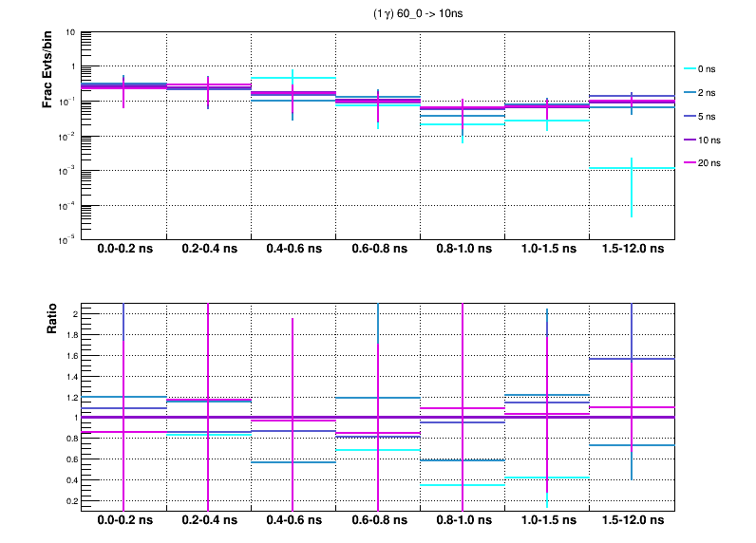Click the plot title "60_0 -> 10ns"
This screenshot has width=756, height=543.
(x=419, y=14)
